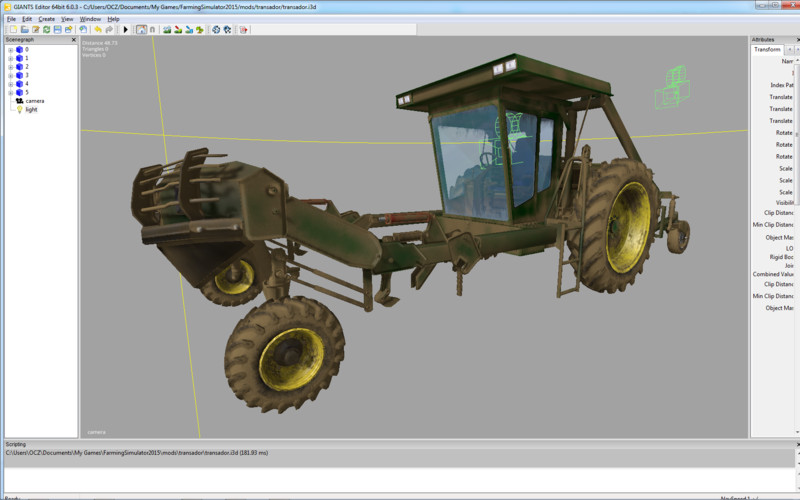This screenshot has width=800, height=500.
Task: Open the Create menu
Action: pyautogui.click(x=46, y=19)
